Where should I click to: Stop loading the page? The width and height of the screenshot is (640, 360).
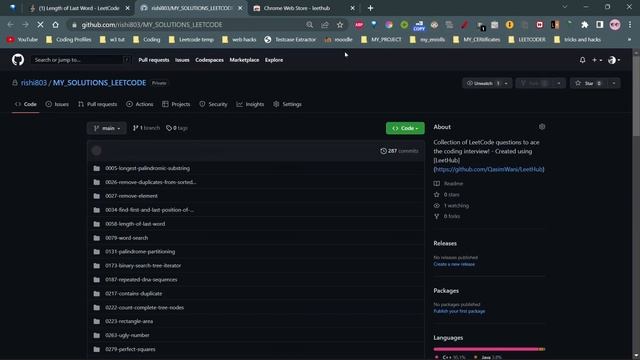pos(40,25)
